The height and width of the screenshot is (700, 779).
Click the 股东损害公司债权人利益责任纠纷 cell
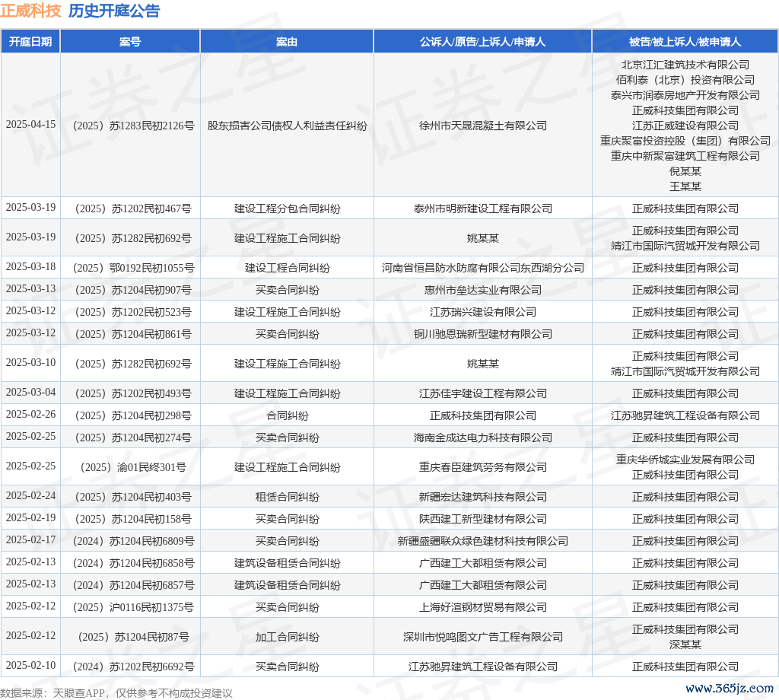pyautogui.click(x=287, y=126)
